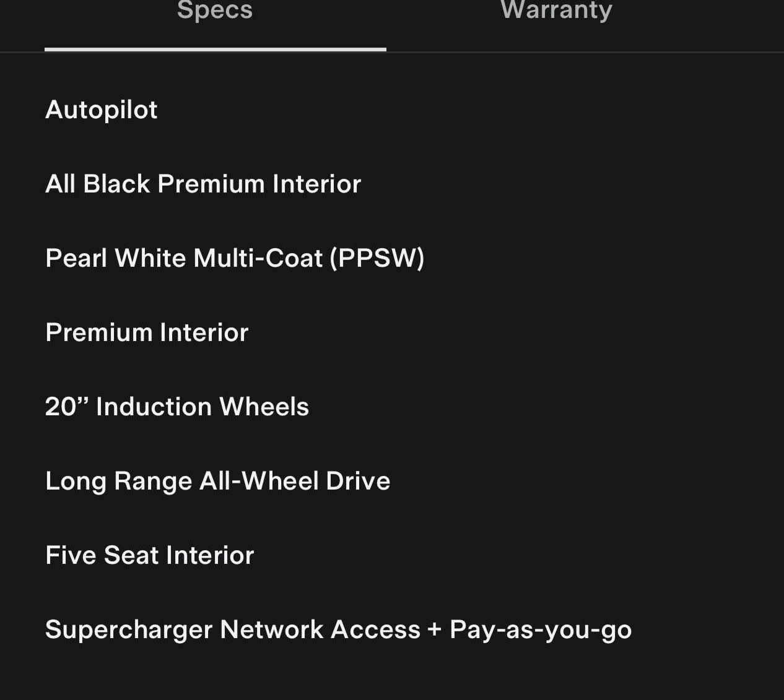Switch to the Specs tab
The image size is (784, 700).
point(215,11)
